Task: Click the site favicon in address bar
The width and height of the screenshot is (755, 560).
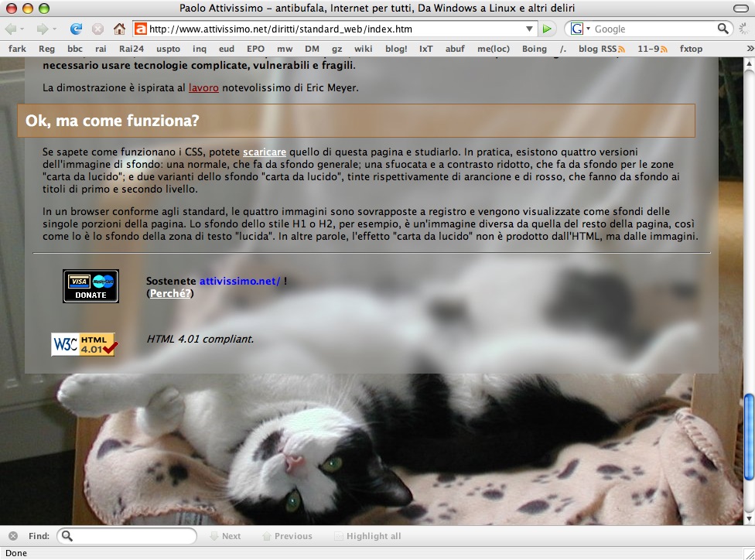Action: (x=141, y=29)
